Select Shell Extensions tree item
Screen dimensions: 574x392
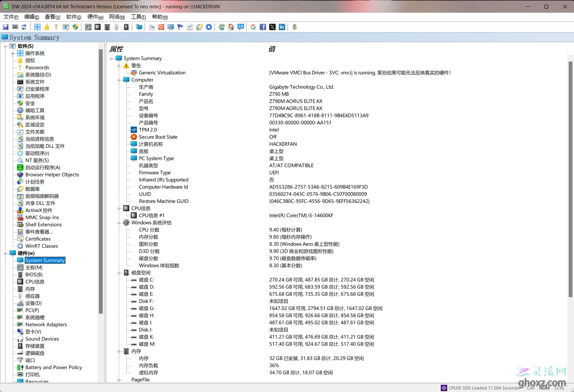click(x=44, y=225)
